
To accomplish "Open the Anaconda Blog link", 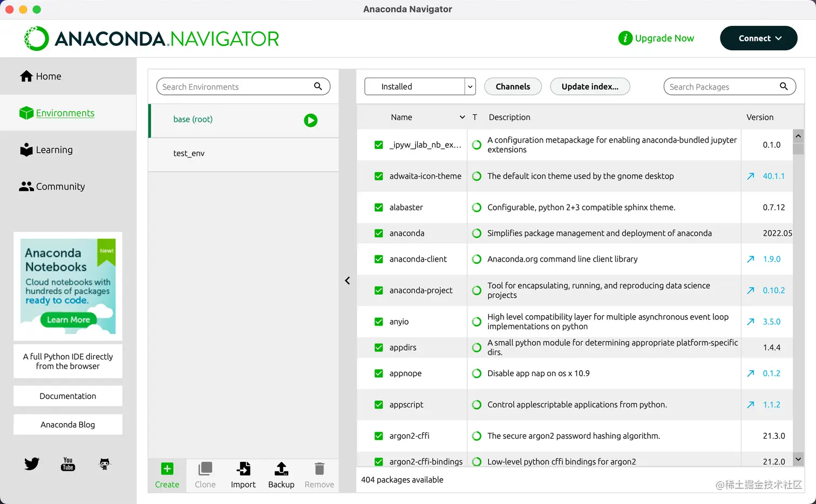I will click(x=68, y=425).
